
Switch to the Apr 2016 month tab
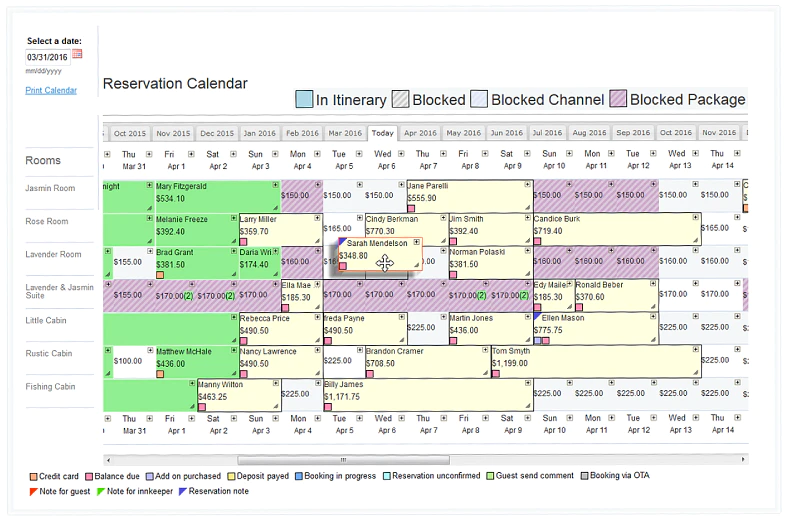point(420,133)
